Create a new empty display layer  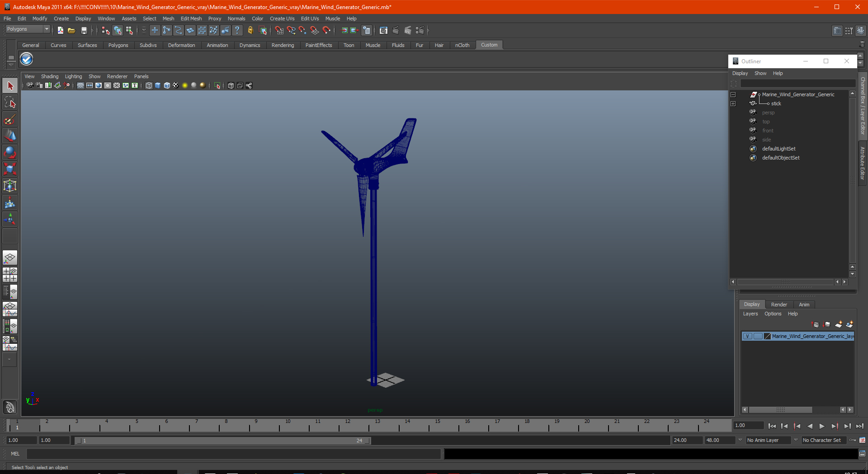839,324
